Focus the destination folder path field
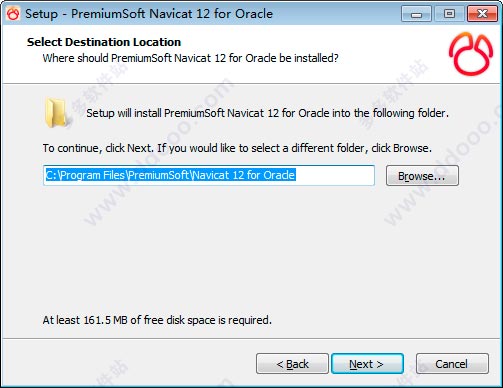The width and height of the screenshot is (503, 388). point(209,175)
